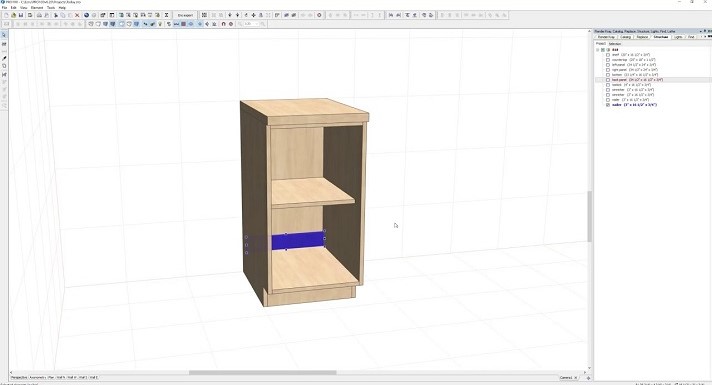Click the red X Delete icon
The image size is (712, 385).
coord(77,15)
